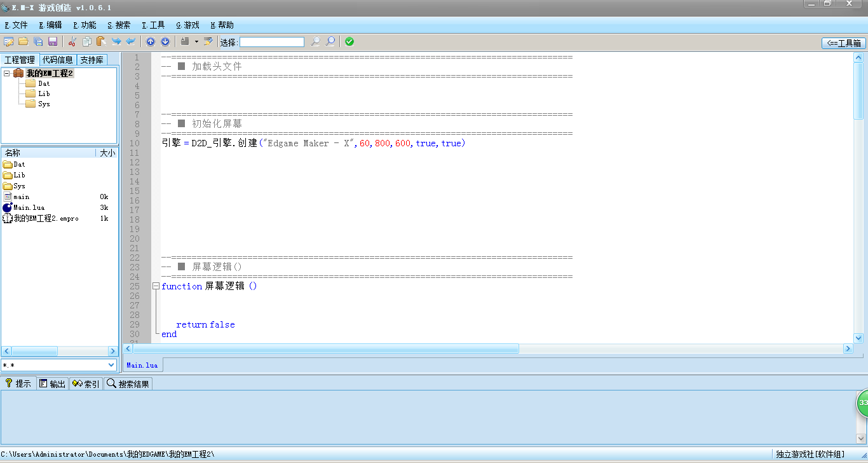The width and height of the screenshot is (868, 463).
Task: Click the cut scissors icon
Action: [x=72, y=42]
